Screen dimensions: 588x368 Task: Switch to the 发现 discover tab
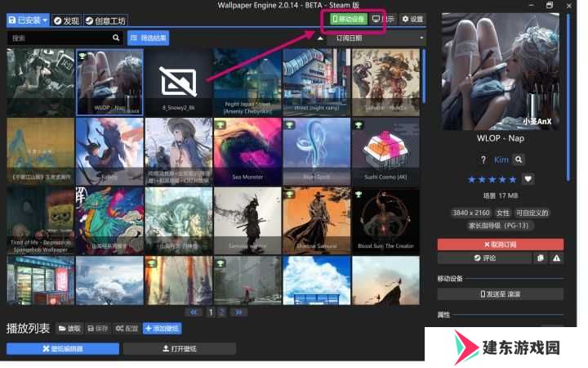point(66,20)
